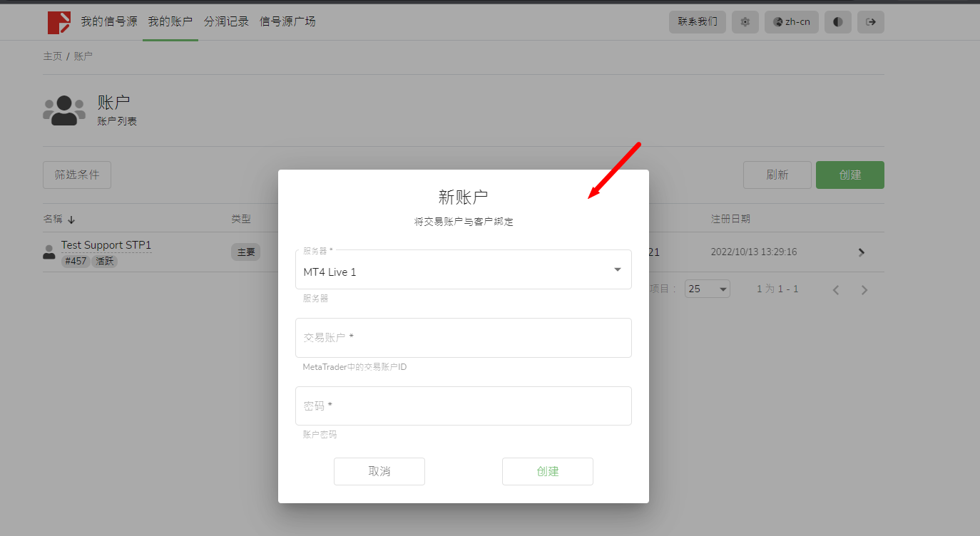Go to previous page chevron in pagination
The height and width of the screenshot is (536, 980).
point(836,290)
